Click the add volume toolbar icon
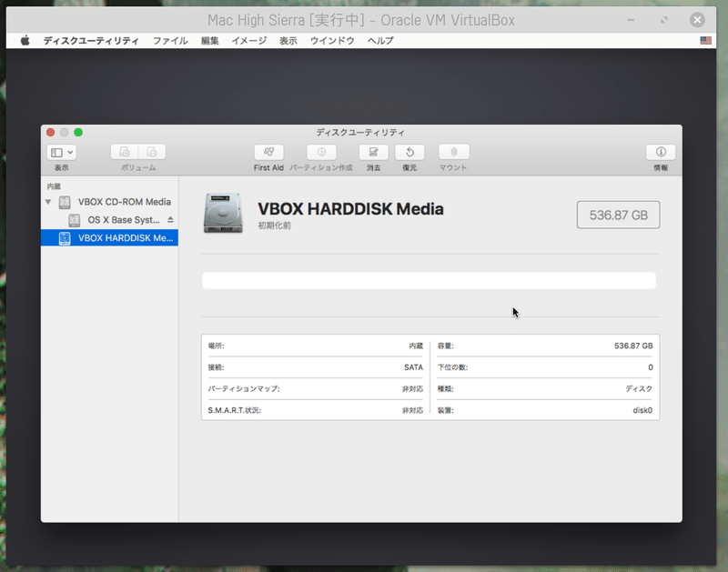 125,152
